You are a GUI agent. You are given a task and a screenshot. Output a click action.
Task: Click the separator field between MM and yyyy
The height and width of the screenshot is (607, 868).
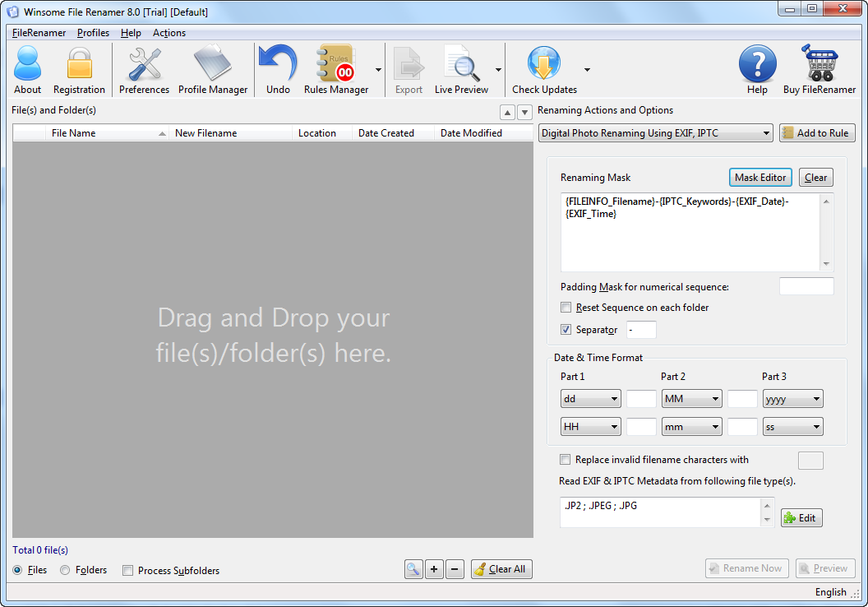742,399
